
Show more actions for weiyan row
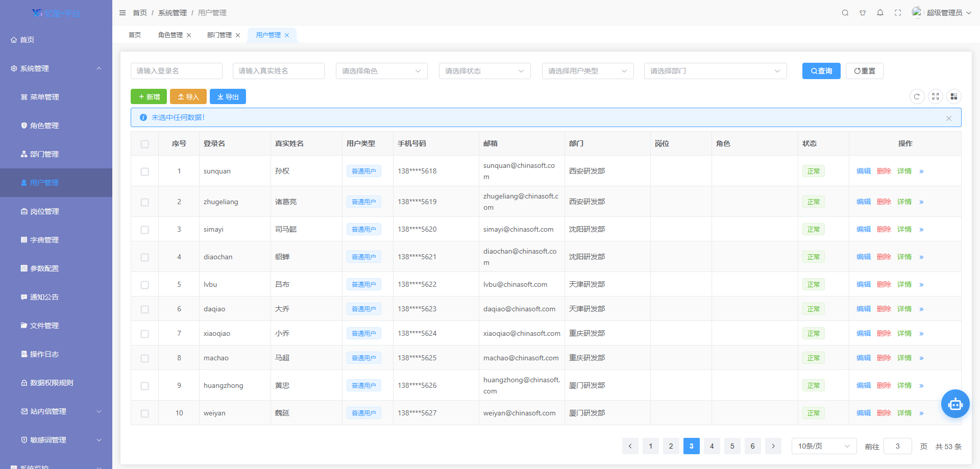point(921,413)
